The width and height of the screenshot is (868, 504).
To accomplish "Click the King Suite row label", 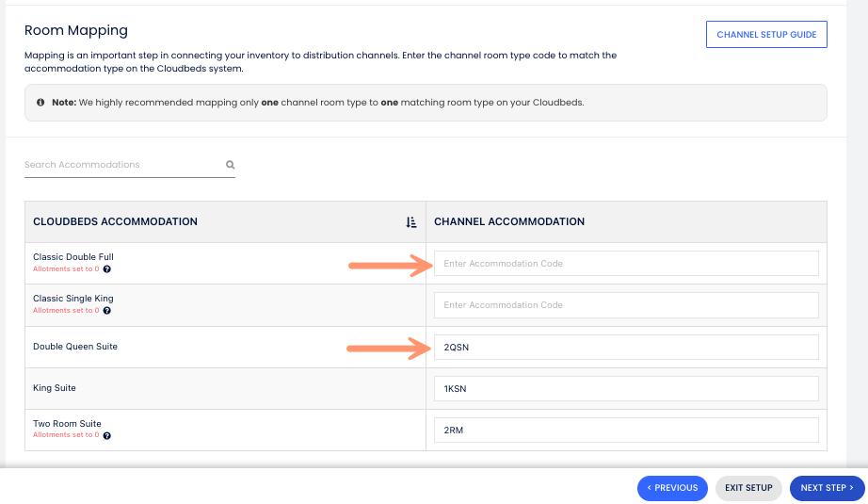I will [54, 388].
